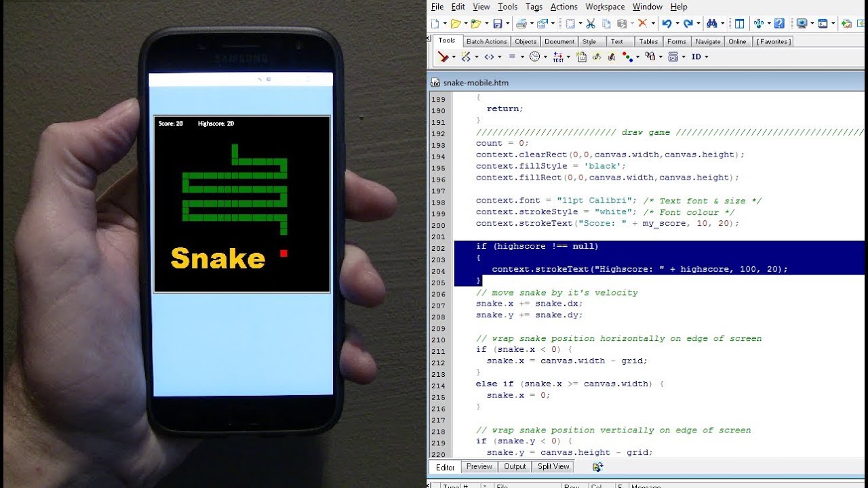Image resolution: width=868 pixels, height=488 pixels.
Task: Click the snake-mobile.htm document tab
Action: coord(475,83)
